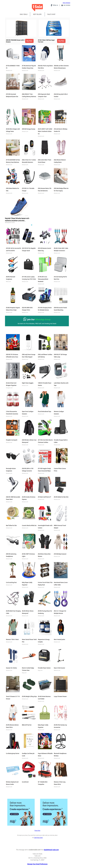Click Join Our WhatsApp Group banner
Viewport: 86px width, 868px height.
point(37,321)
